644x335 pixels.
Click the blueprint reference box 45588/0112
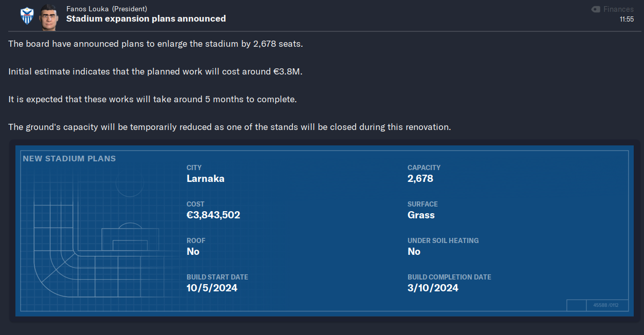point(607,305)
